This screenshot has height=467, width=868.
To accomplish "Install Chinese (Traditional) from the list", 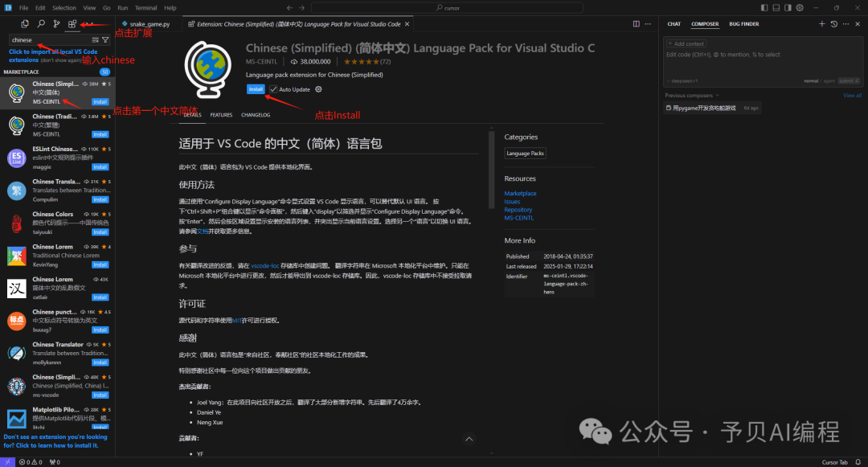I will tap(100, 134).
